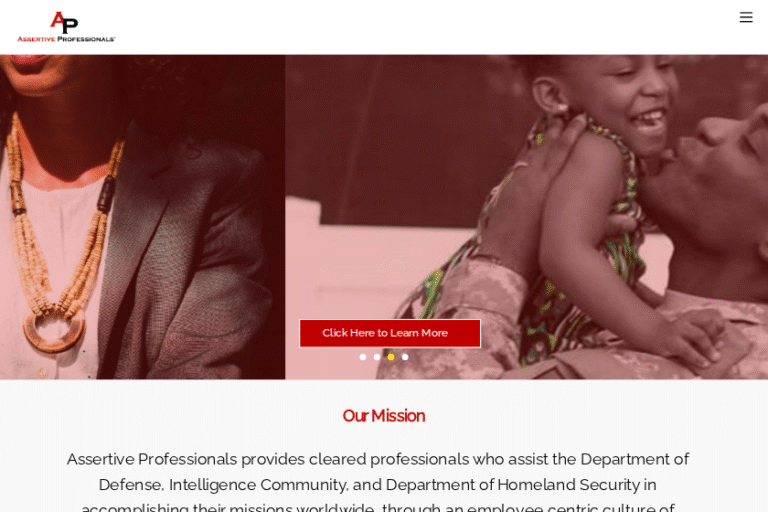Click 'Assertive Professionals' at the start of the mission paragraph
The image size is (768, 512).
152,459
